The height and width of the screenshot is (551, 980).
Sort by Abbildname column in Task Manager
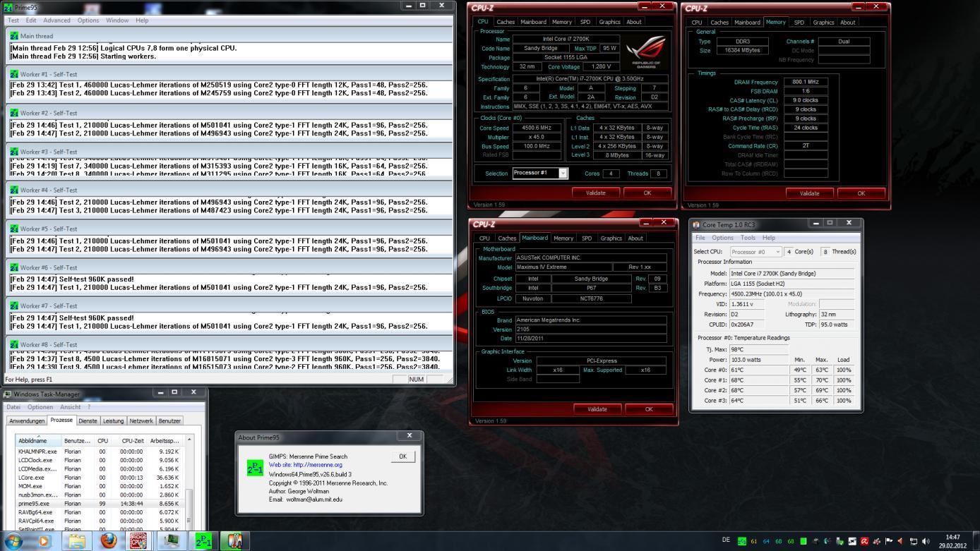pos(38,440)
